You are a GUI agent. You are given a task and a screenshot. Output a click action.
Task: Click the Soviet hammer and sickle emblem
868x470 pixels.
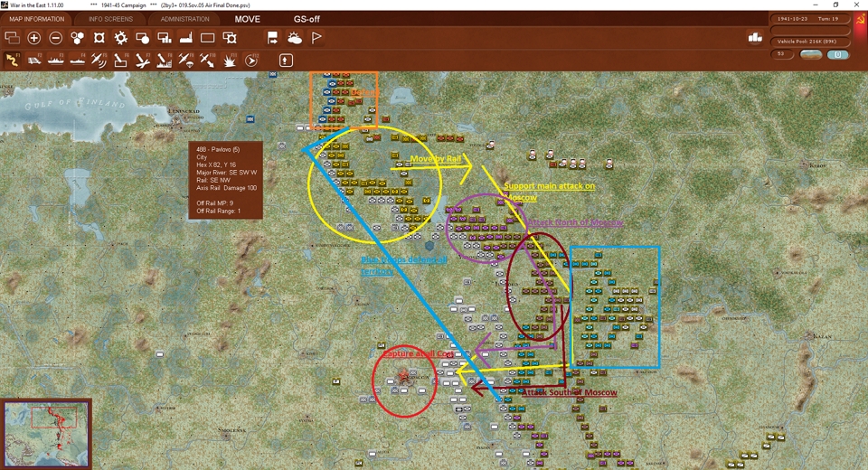coord(860,19)
